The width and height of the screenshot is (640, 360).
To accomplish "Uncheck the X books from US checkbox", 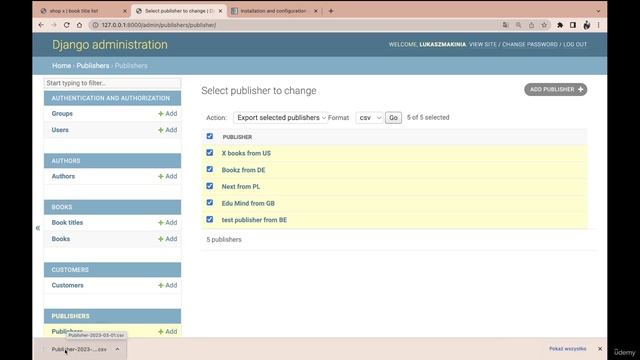I will click(x=210, y=153).
